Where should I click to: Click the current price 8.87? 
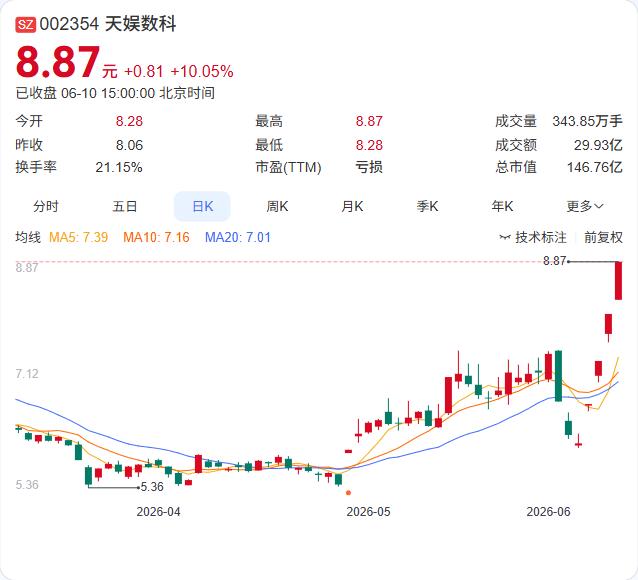58,62
